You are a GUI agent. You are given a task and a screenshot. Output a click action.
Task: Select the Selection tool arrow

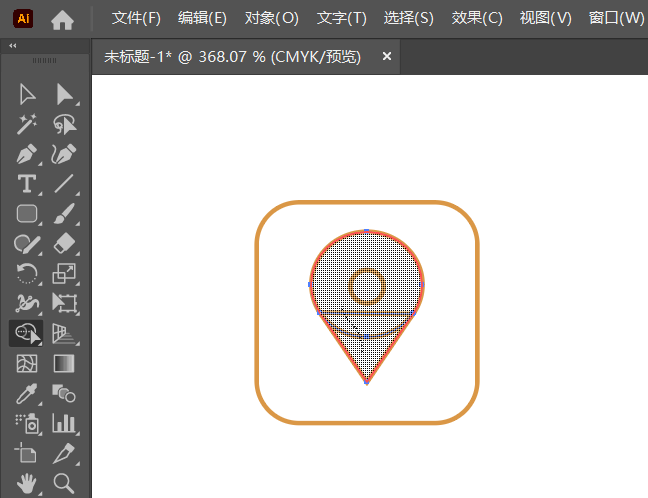click(x=27, y=94)
